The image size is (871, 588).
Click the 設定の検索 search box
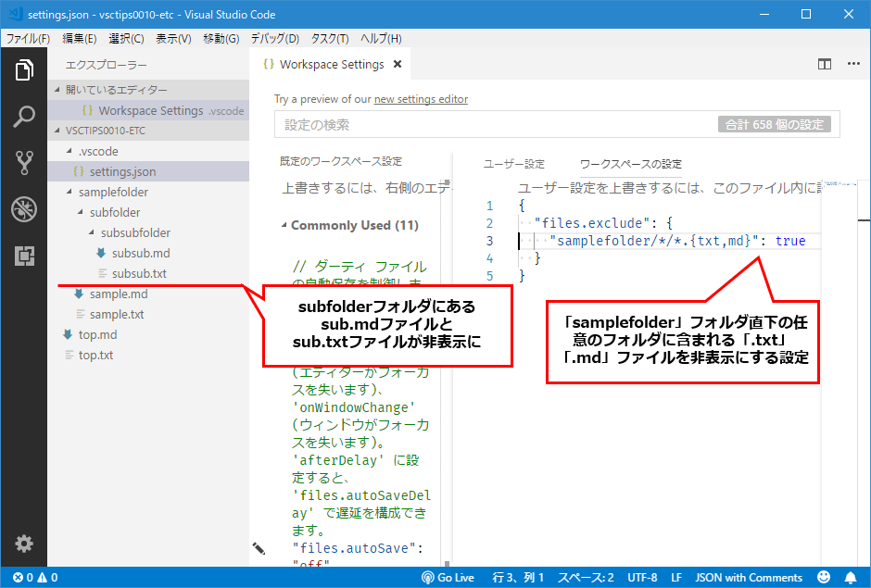(x=495, y=124)
